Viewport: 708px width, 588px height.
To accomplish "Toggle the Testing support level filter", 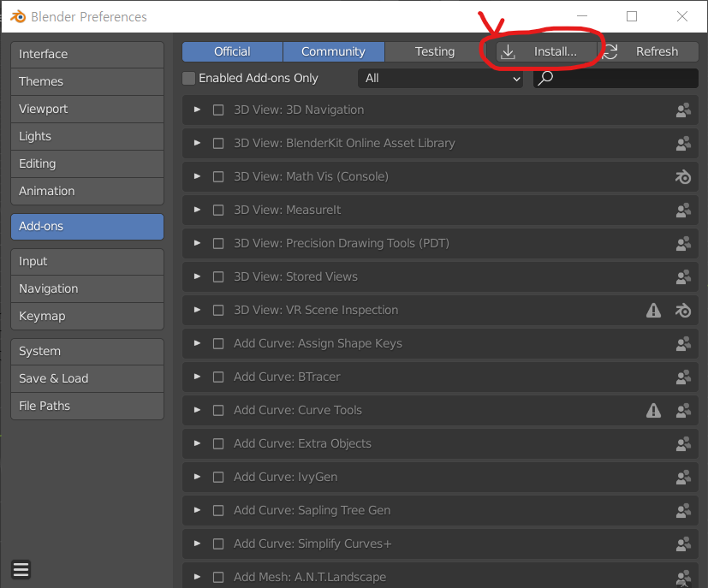I will tap(435, 51).
